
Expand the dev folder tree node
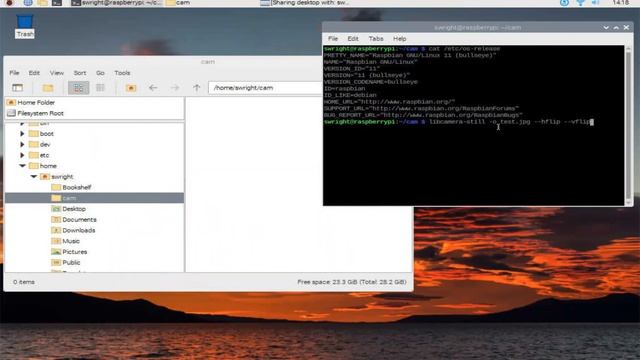[22, 144]
